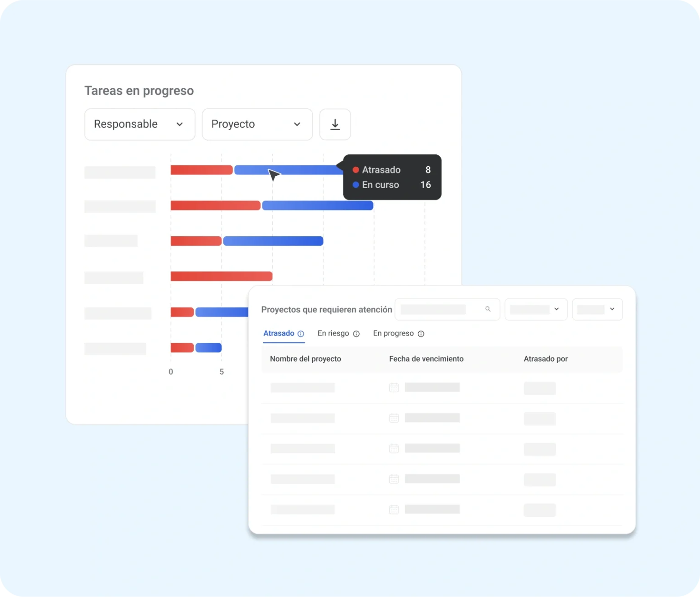Click calendar icon in last table row
The width and height of the screenshot is (700, 597).
click(394, 510)
